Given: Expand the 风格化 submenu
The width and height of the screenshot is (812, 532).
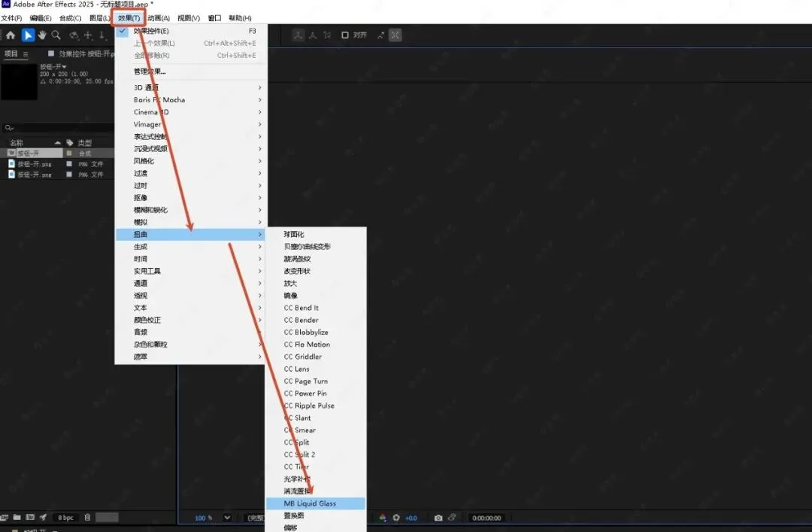Looking at the screenshot, I should [191, 161].
